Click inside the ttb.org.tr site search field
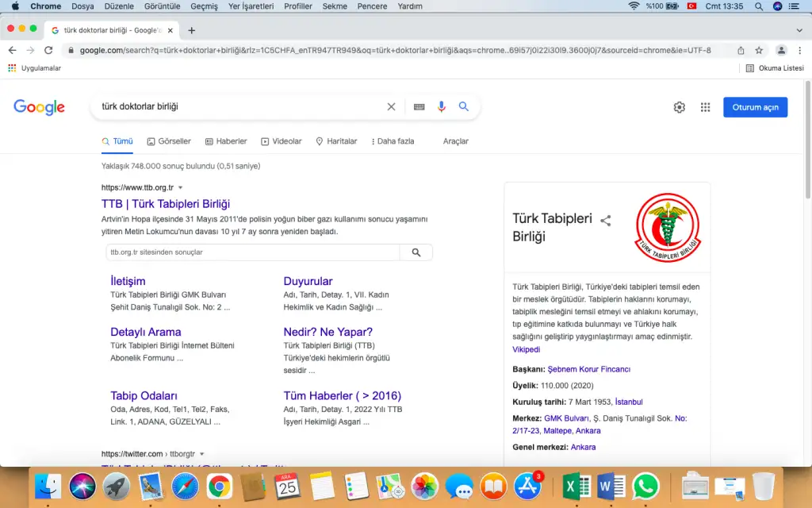The height and width of the screenshot is (508, 812). click(254, 252)
